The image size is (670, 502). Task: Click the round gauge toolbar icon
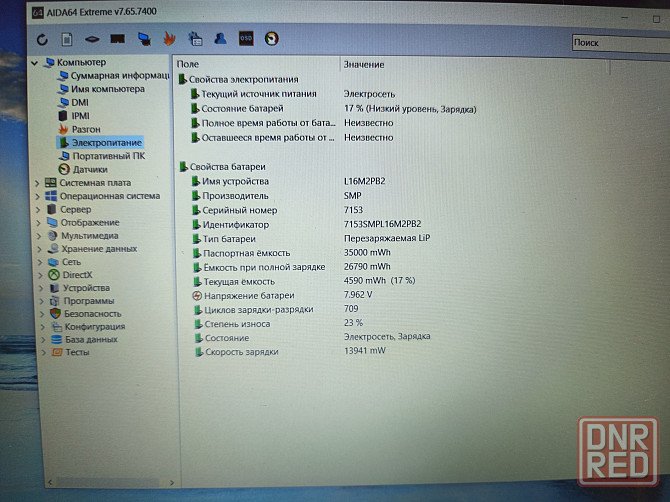point(272,39)
